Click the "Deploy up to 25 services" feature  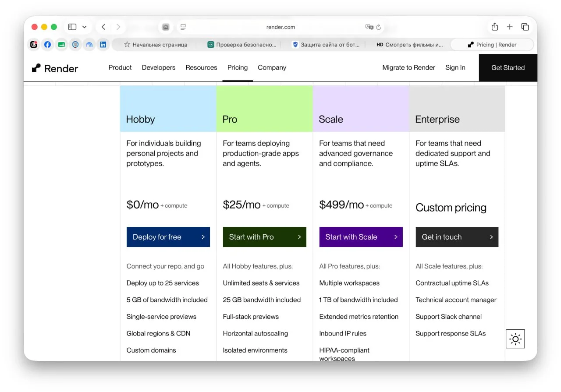pyautogui.click(x=163, y=283)
